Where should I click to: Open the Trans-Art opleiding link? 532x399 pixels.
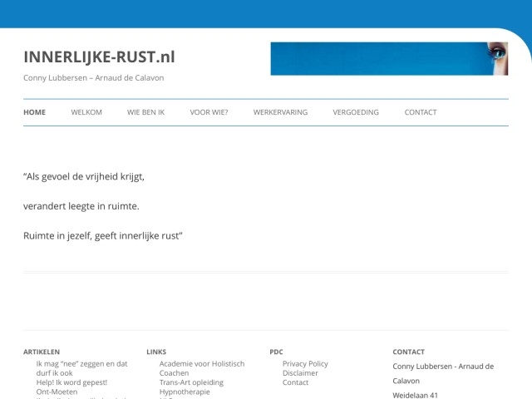pyautogui.click(x=191, y=382)
